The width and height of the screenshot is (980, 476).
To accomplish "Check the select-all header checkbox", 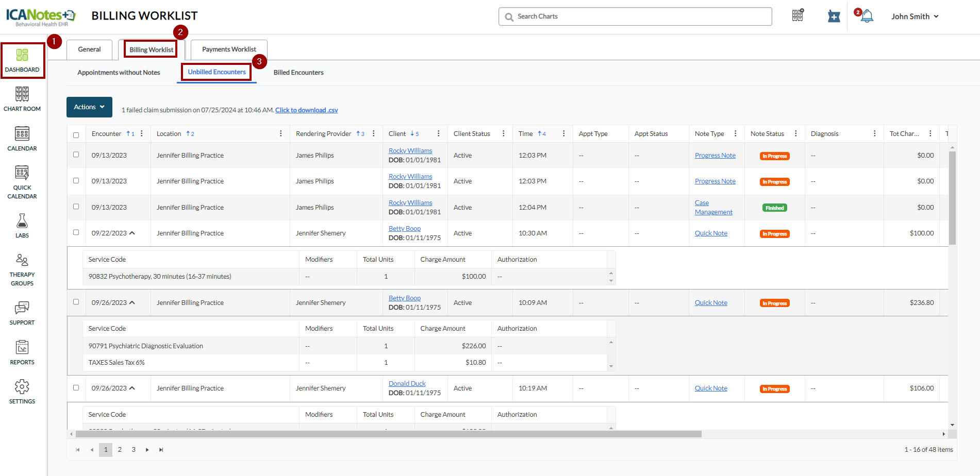I will coord(76,135).
